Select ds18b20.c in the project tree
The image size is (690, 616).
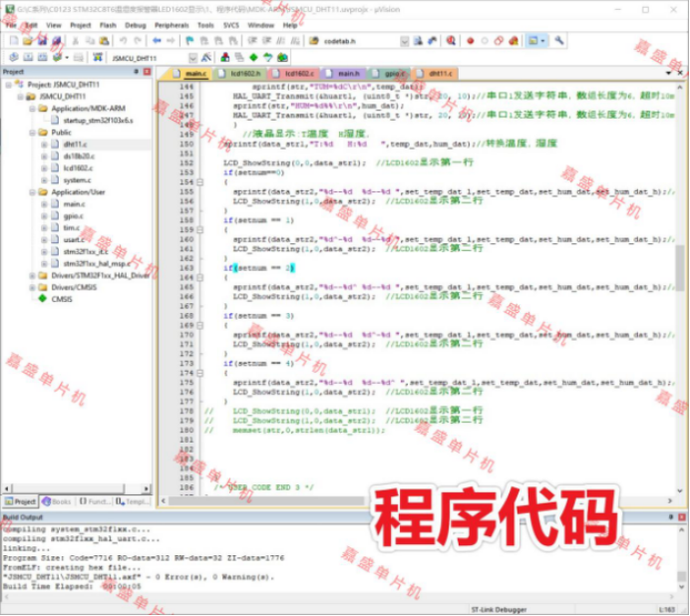pos(79,155)
